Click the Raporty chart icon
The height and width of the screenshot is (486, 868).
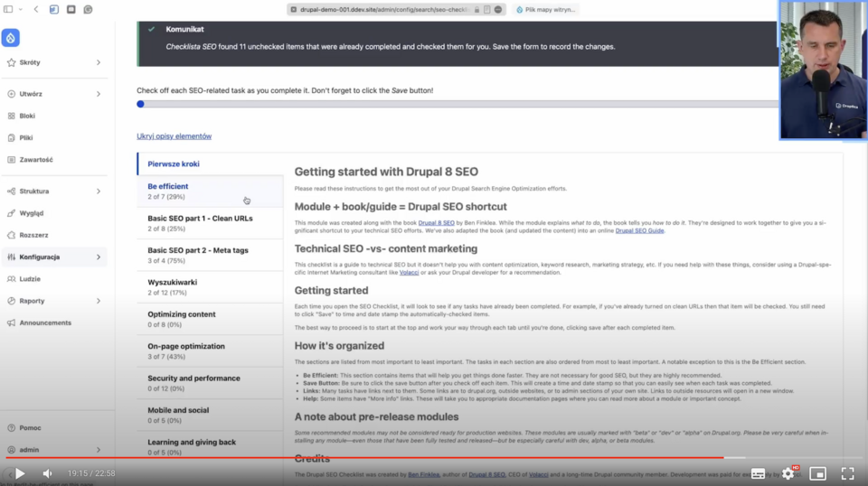11,301
